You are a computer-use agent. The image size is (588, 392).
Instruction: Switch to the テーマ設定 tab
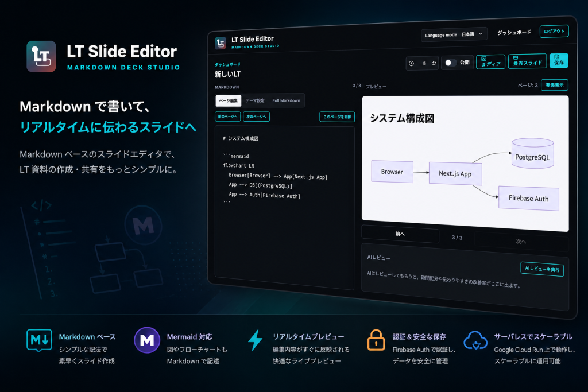pyautogui.click(x=255, y=100)
